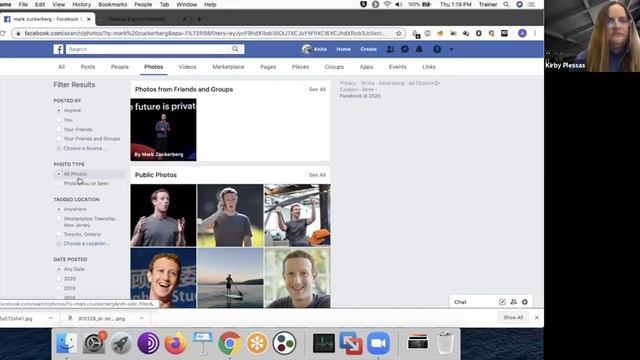Open Keynote from the Dock
Screen dimensions: 640x360
[x=202, y=343]
